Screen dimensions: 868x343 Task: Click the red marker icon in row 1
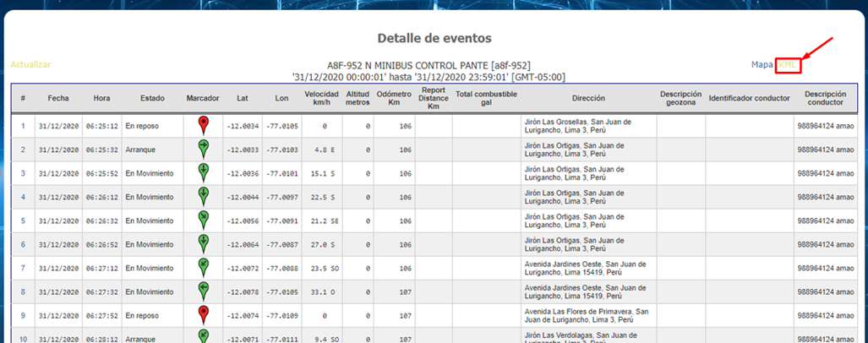pyautogui.click(x=203, y=125)
